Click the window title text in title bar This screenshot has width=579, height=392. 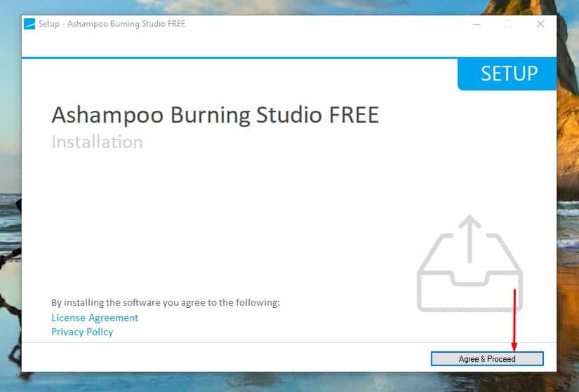click(112, 24)
